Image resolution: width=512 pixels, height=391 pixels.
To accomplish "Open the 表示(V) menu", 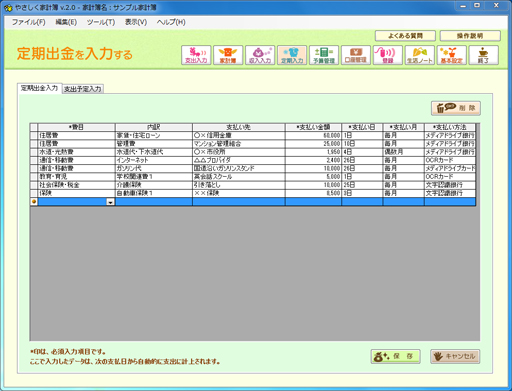I will [136, 22].
